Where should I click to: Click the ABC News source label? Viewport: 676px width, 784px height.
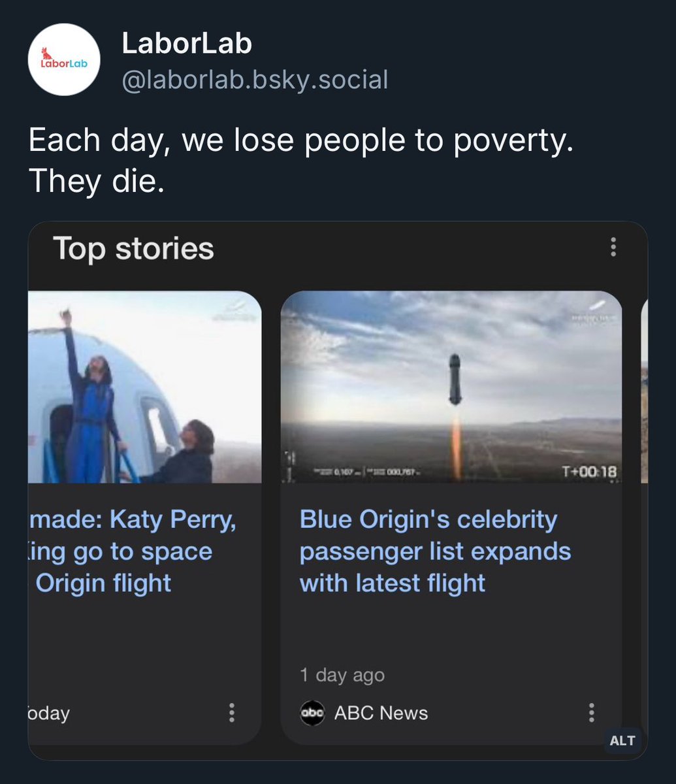[381, 713]
